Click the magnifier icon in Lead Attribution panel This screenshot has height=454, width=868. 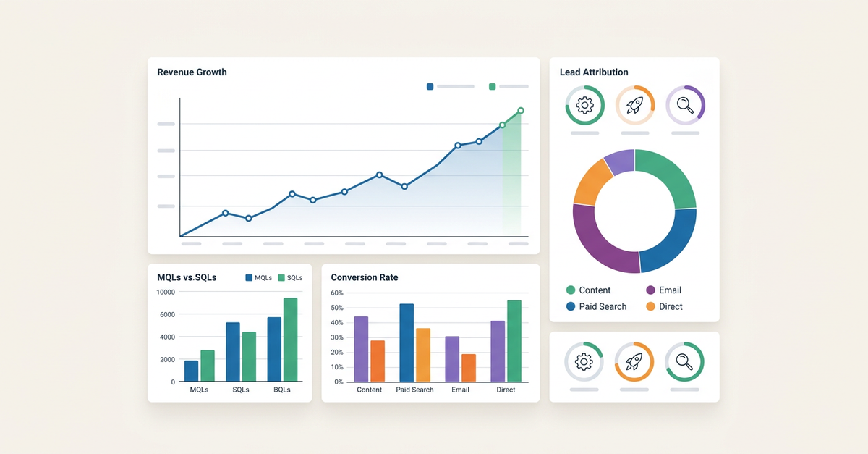[685, 105]
